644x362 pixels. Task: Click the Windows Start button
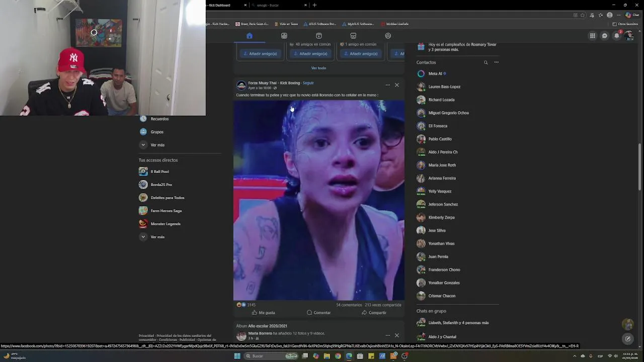coord(237,356)
